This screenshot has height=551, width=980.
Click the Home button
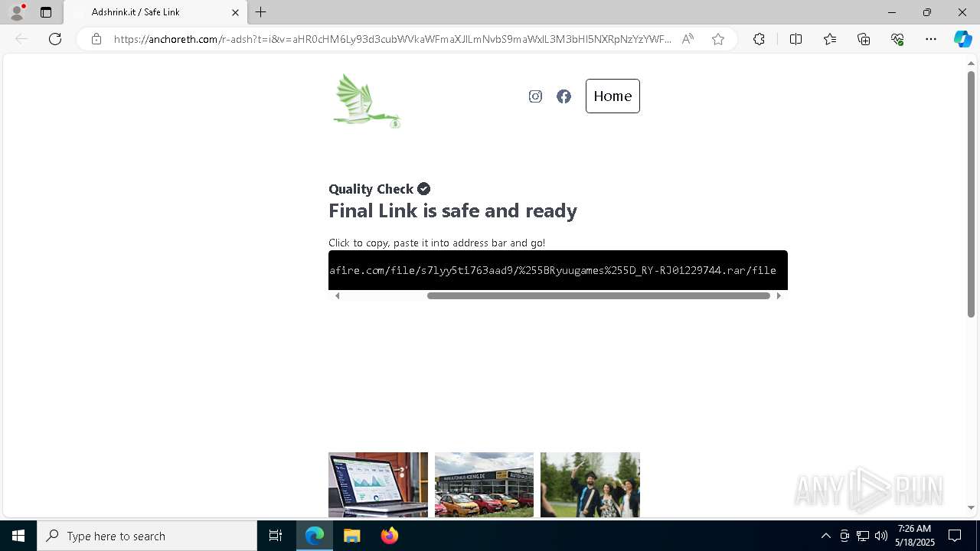coord(612,96)
